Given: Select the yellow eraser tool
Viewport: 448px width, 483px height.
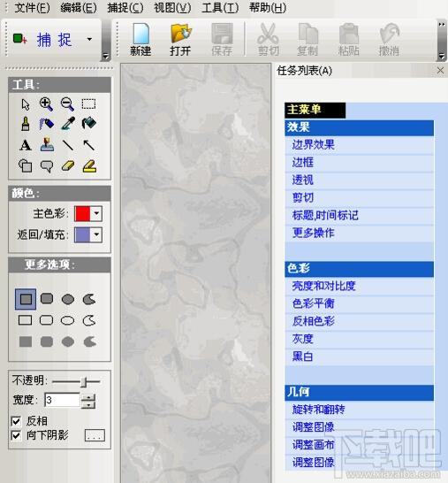Looking at the screenshot, I should coord(68,165).
